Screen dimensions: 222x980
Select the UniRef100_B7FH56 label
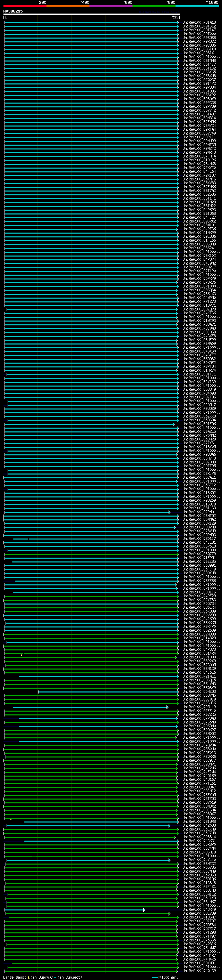(x=199, y=122)
